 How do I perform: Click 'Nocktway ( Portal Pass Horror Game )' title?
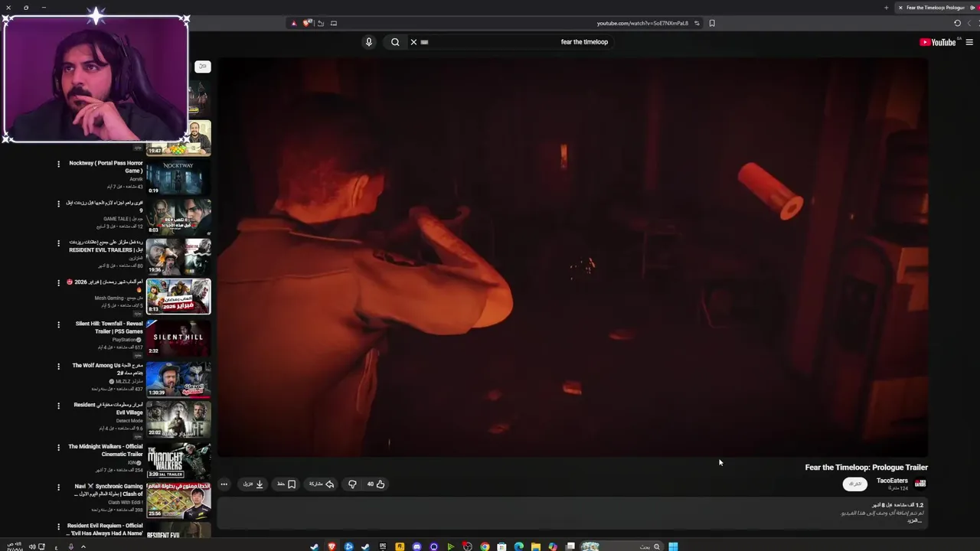click(x=106, y=167)
